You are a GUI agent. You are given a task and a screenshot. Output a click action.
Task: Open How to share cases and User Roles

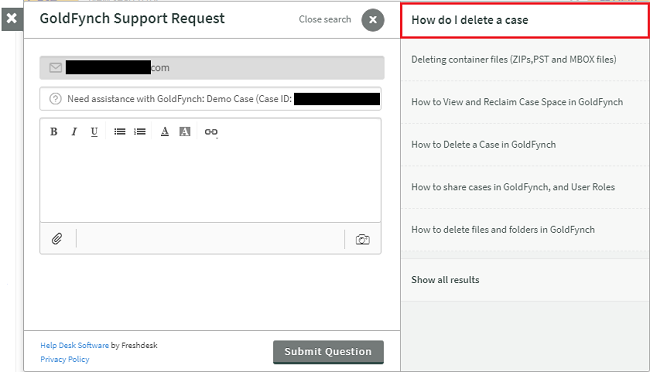(525, 187)
